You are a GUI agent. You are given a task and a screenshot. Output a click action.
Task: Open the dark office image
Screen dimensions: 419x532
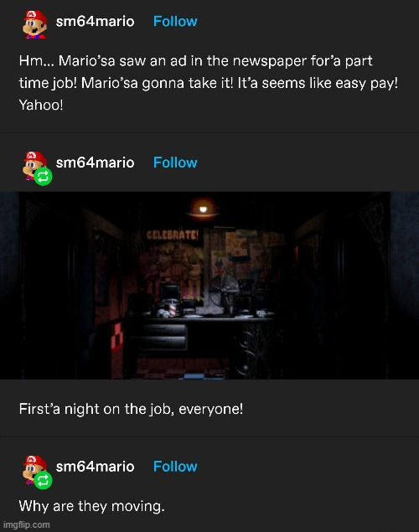209,286
